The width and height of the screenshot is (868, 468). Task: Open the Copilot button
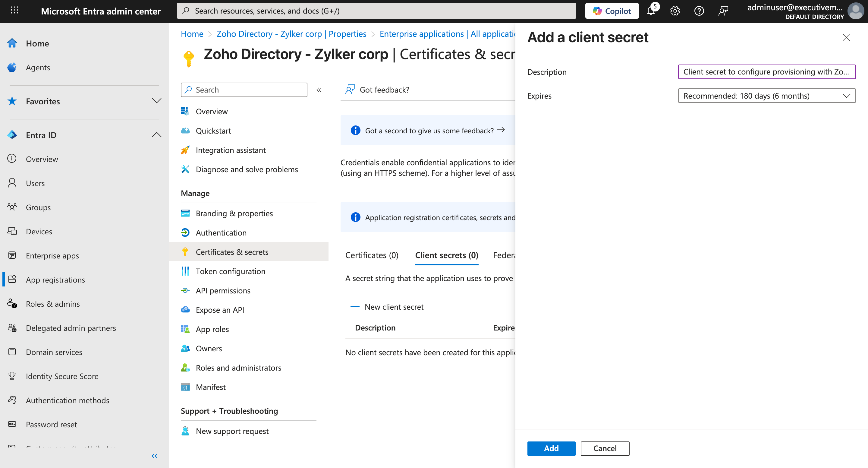point(612,11)
